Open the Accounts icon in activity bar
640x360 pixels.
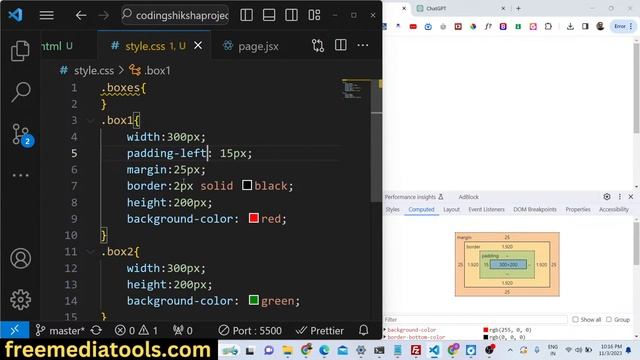(x=20, y=258)
